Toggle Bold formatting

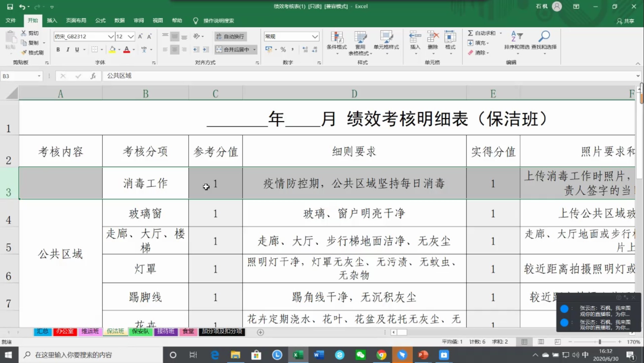tap(58, 49)
